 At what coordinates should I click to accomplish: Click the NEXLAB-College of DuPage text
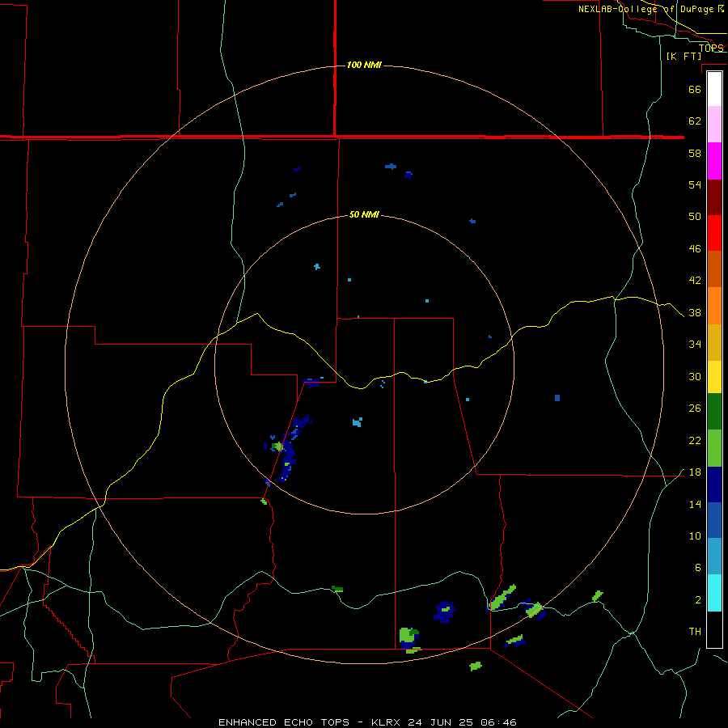click(x=645, y=9)
